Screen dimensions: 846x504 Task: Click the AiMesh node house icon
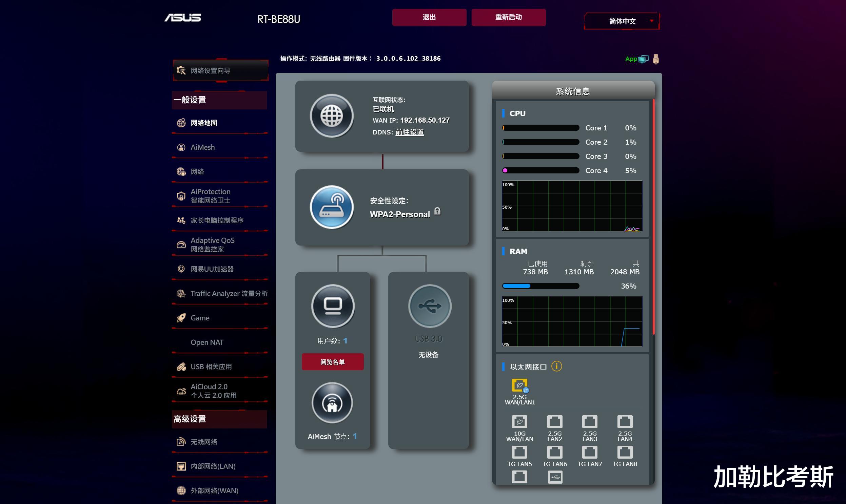click(332, 403)
